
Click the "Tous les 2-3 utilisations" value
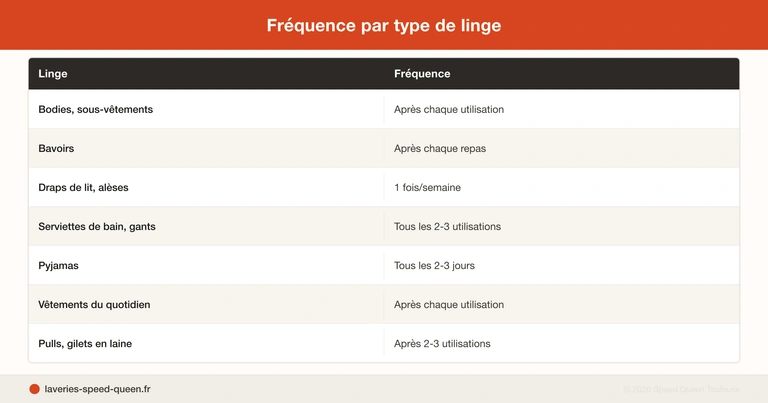[447, 226]
